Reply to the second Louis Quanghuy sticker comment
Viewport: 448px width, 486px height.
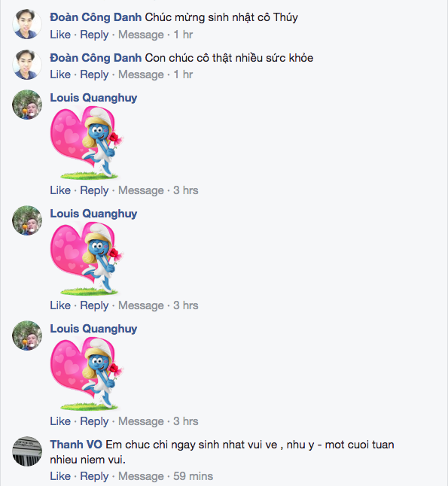(94, 305)
